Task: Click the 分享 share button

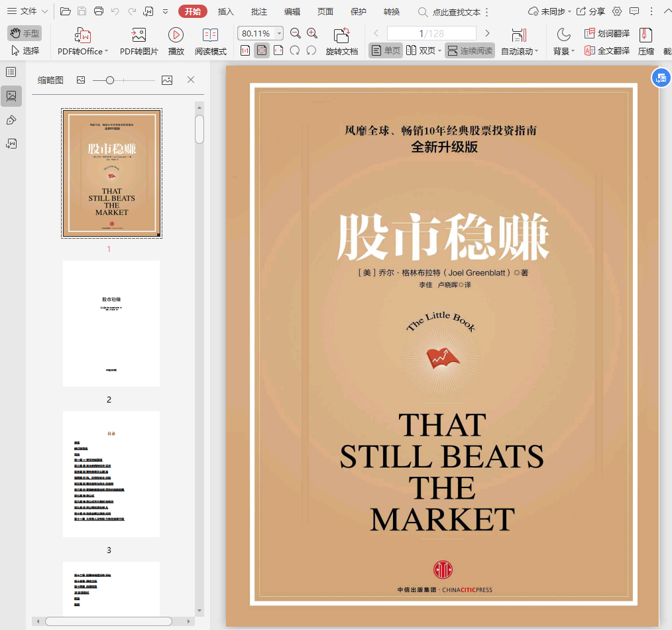Action: click(x=590, y=11)
